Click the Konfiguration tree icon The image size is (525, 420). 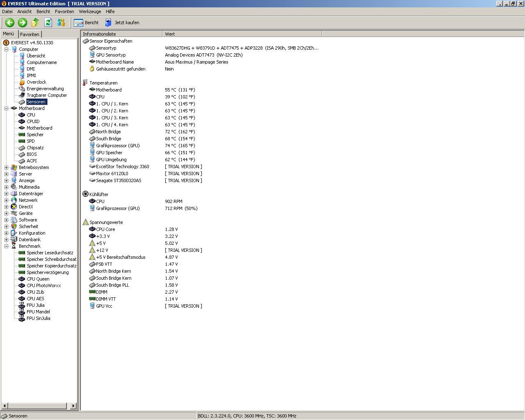(x=14, y=233)
